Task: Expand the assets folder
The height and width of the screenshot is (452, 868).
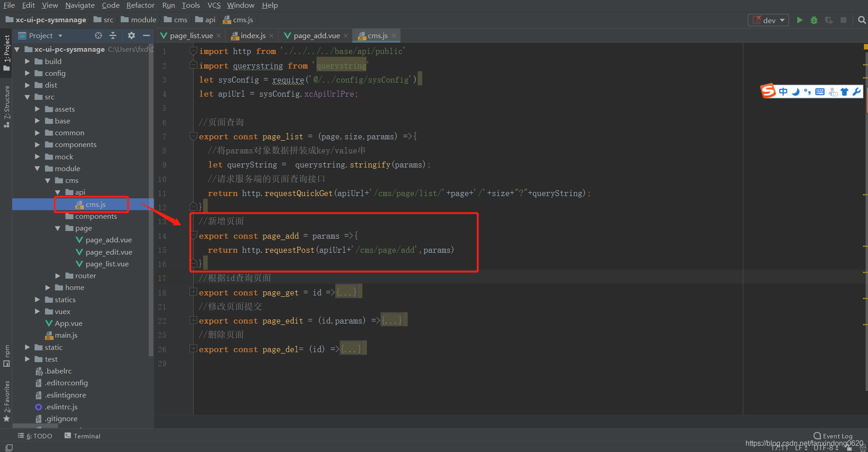Action: [x=37, y=109]
